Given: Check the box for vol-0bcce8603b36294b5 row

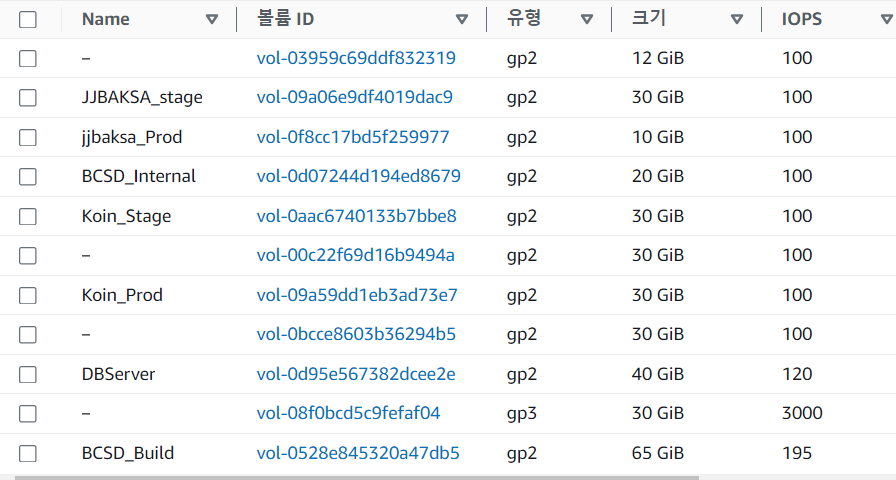Looking at the screenshot, I should (27, 334).
